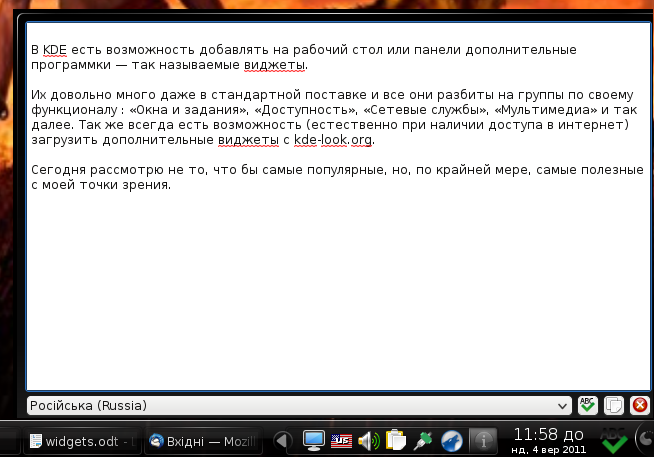This screenshot has width=654, height=457.
Task: Click inside the spell check text area
Action: click(338, 206)
